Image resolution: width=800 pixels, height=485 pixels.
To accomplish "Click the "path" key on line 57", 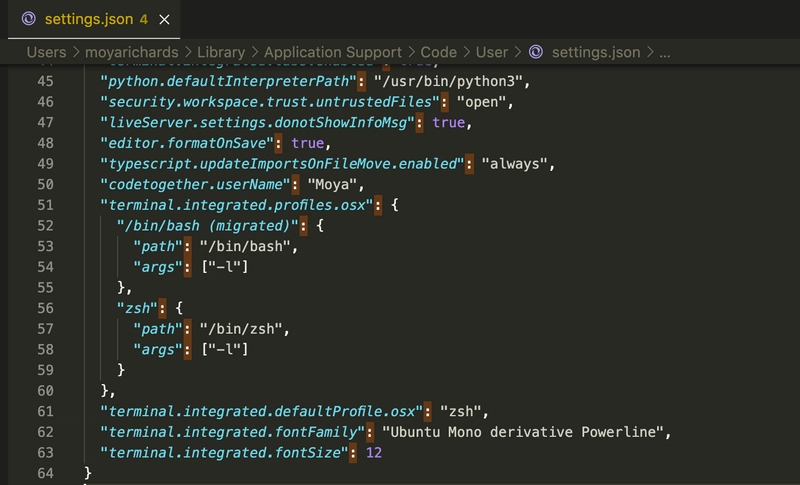I will pos(158,329).
